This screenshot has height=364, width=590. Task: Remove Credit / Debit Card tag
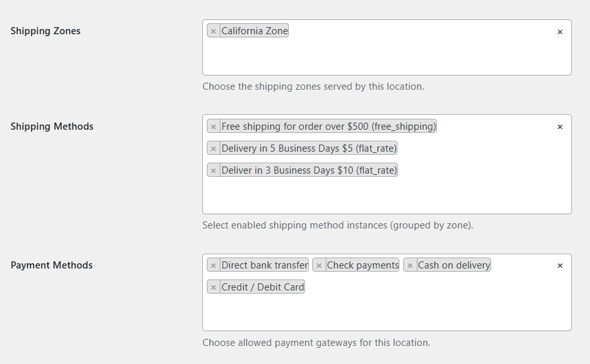coord(213,287)
